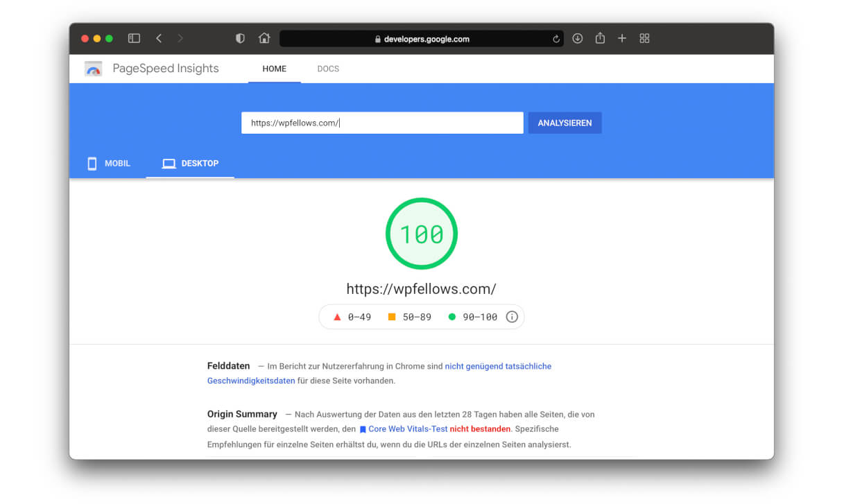
Task: Open the Geschwindigkeitsdaten link
Action: tap(251, 381)
